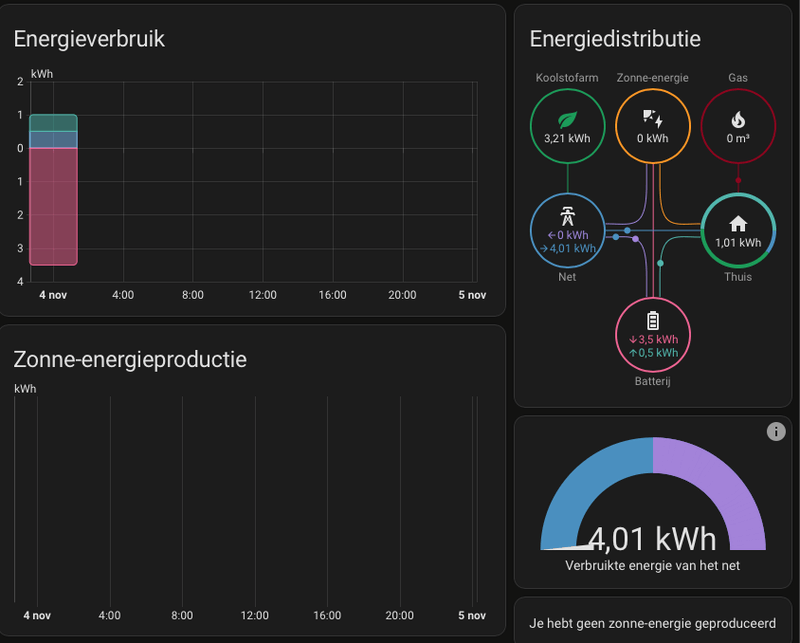Click 16:00 axis label in Zonne-energieproductie chart
The image size is (800, 643).
point(327,615)
